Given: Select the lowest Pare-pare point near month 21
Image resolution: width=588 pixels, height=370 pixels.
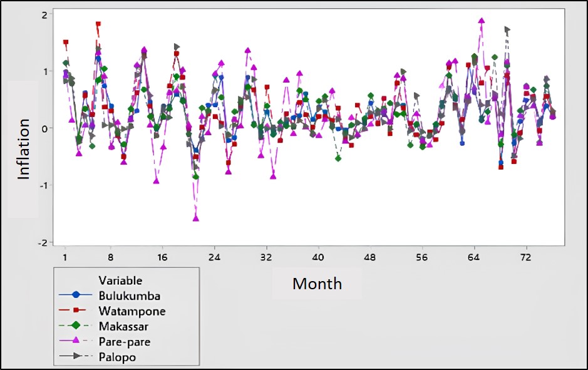Looking at the screenshot, I should click(196, 218).
